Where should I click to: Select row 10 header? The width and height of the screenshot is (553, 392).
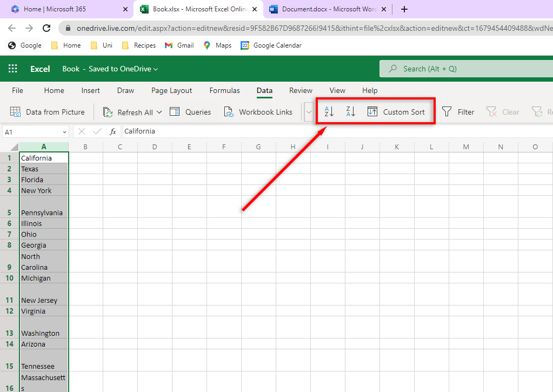[x=10, y=278]
